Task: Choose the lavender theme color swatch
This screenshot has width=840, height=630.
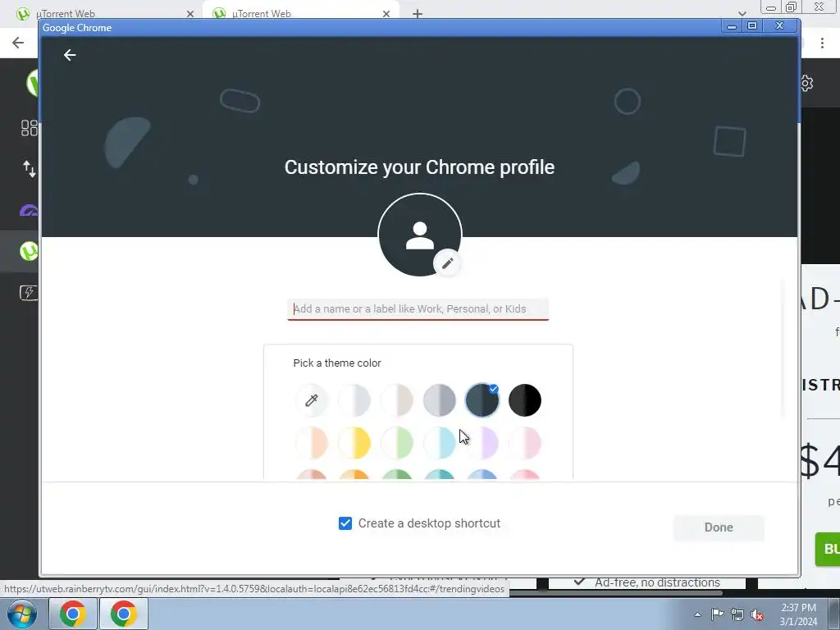Action: point(482,443)
